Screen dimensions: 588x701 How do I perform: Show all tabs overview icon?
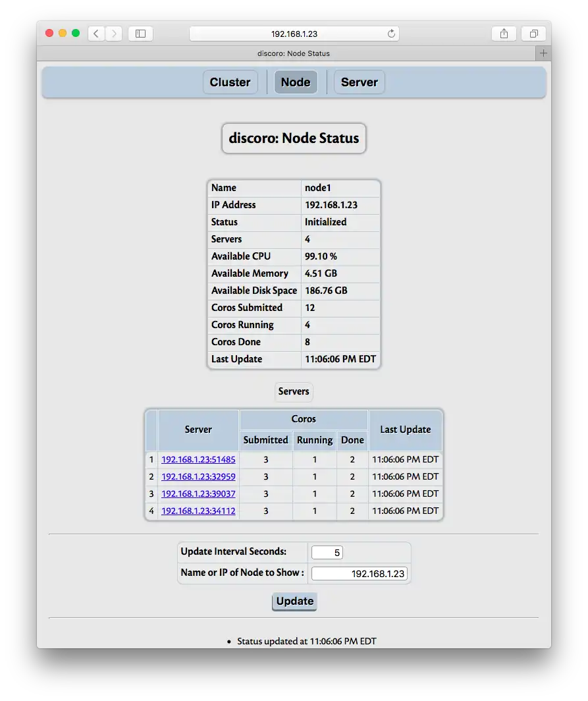tap(533, 34)
